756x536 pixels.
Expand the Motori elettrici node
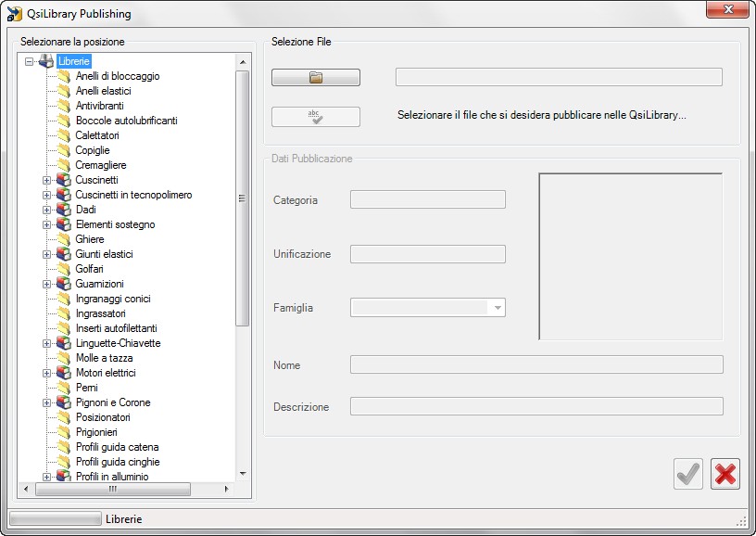46,374
